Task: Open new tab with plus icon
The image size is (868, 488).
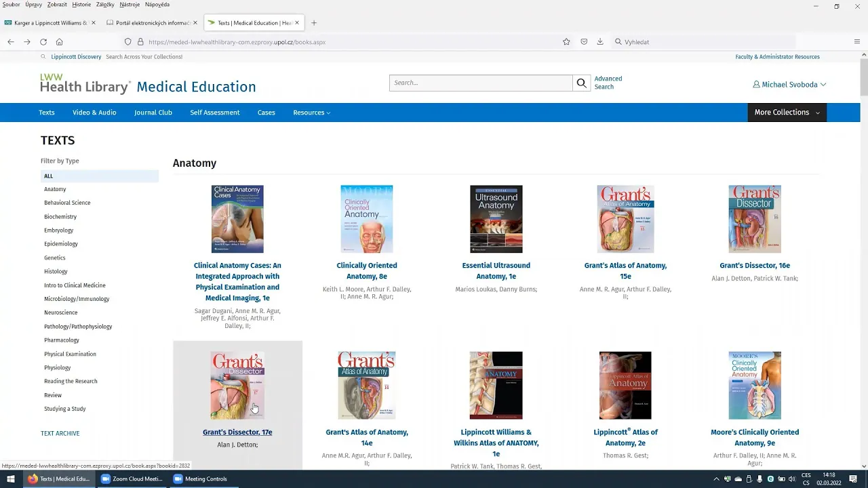Action: (314, 22)
